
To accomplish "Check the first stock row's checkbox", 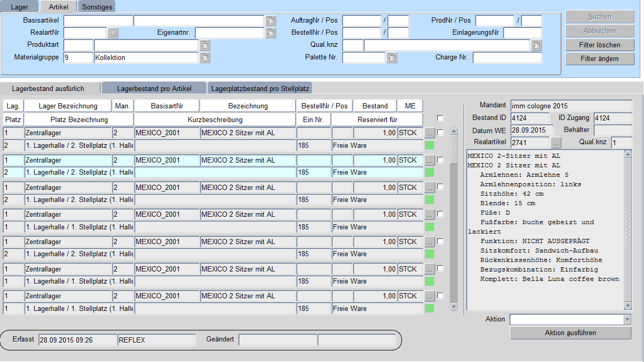I will pos(440,133).
